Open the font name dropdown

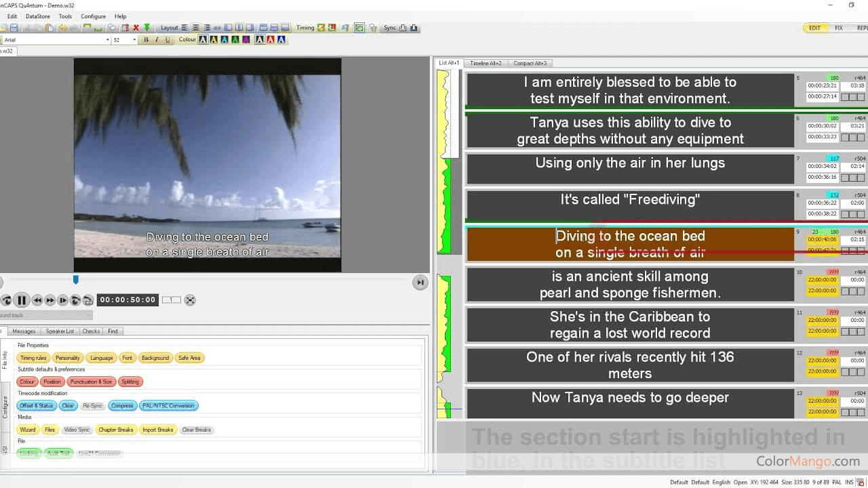(x=108, y=39)
